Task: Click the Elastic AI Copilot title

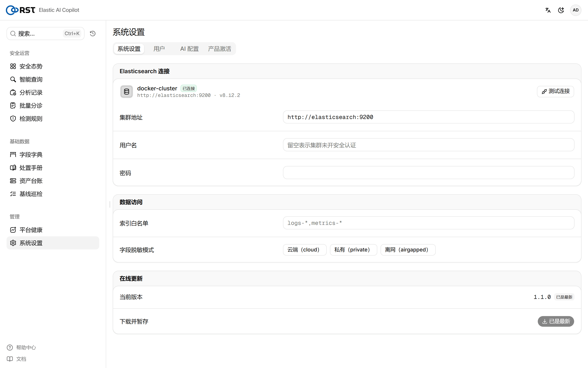Action: [59, 10]
